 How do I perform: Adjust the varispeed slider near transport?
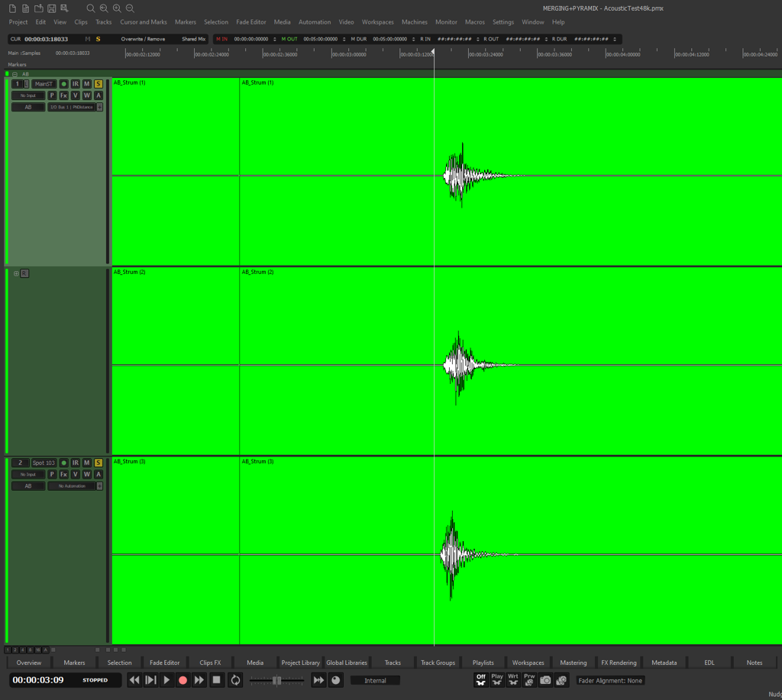276,680
